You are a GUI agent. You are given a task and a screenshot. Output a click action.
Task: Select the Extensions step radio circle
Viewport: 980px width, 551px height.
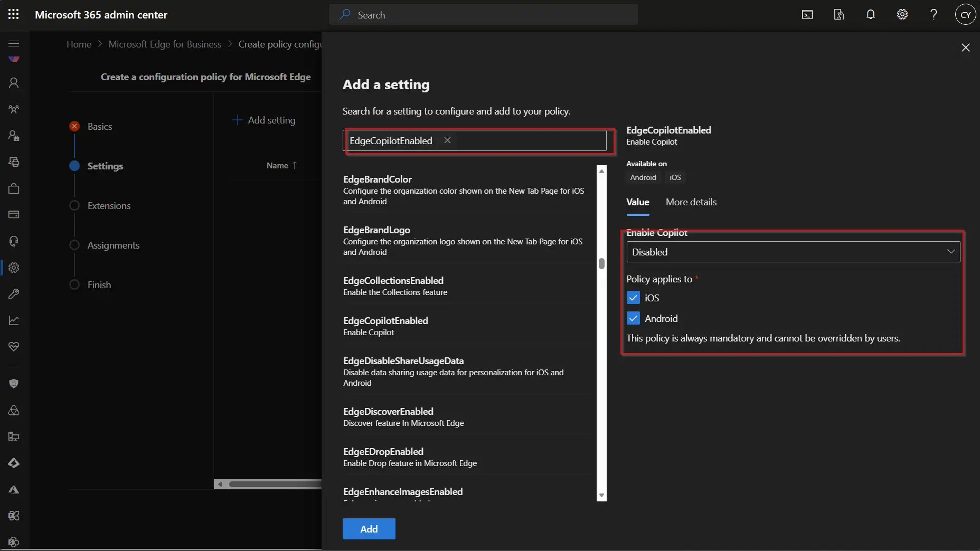(x=74, y=206)
